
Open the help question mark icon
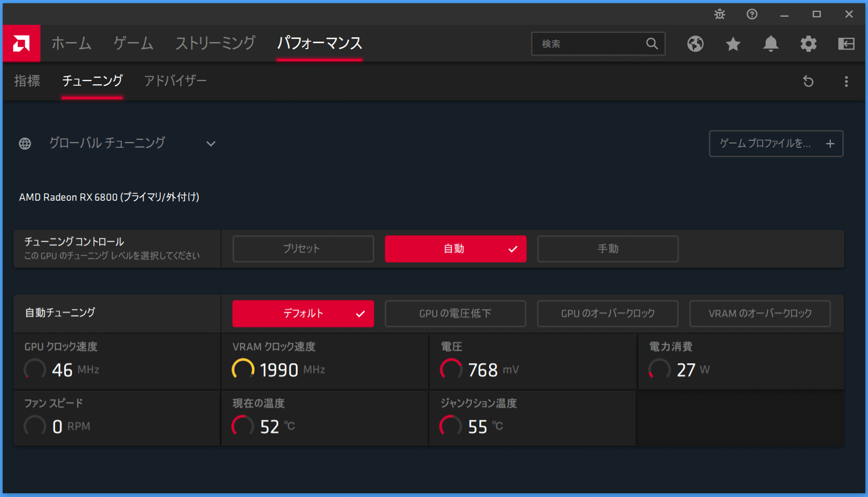click(x=752, y=15)
